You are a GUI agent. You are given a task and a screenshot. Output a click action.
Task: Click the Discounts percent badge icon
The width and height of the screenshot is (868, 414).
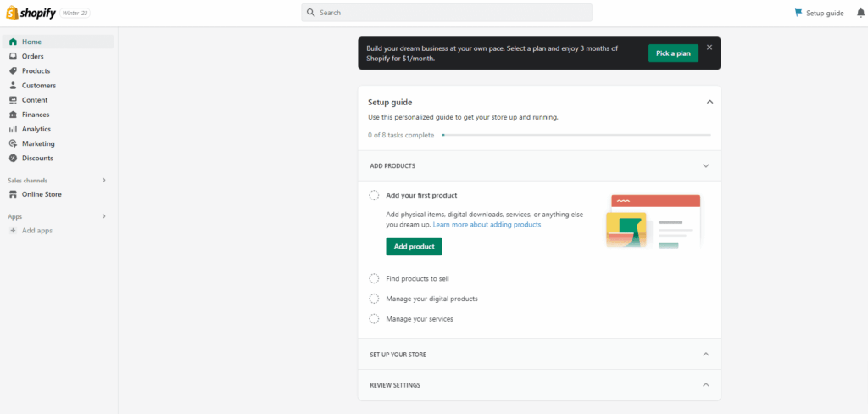click(x=14, y=158)
